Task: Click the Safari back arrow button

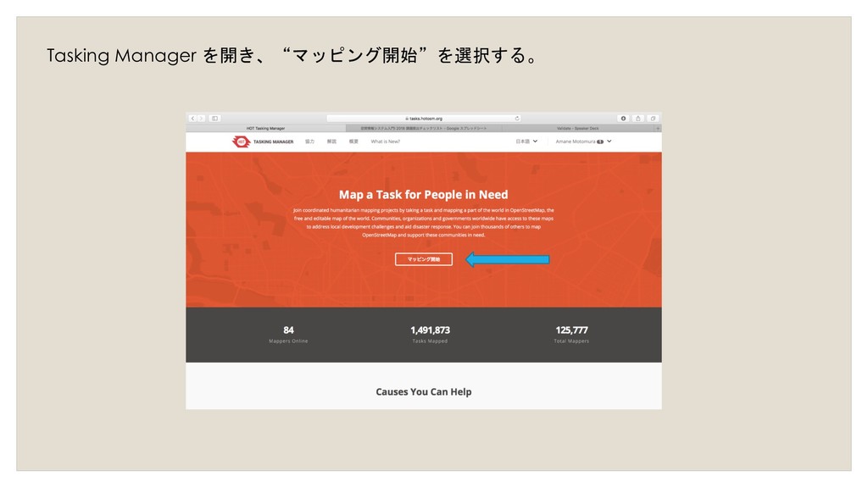Action: click(192, 119)
